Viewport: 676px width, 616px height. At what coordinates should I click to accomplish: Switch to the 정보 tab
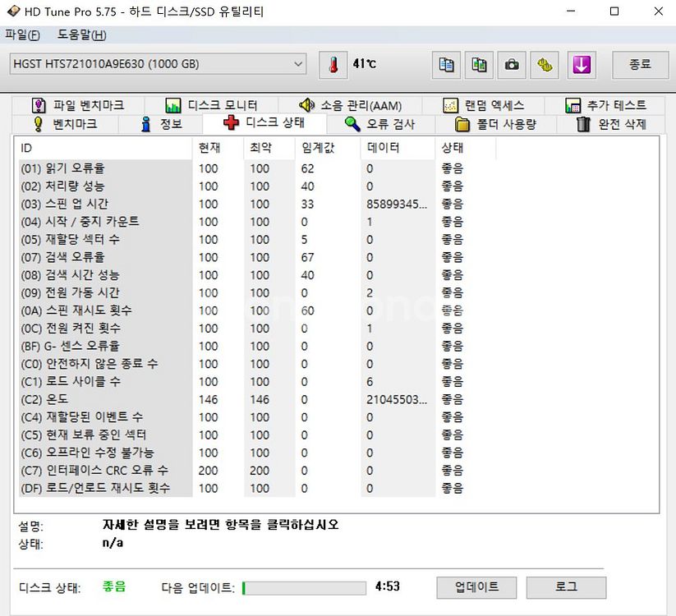(161, 124)
